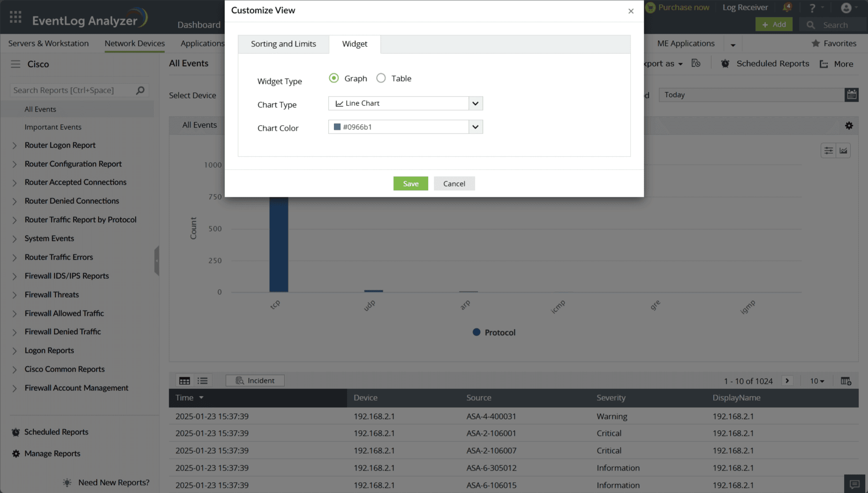Open Router Traffic Errors reports
The image size is (868, 493).
59,257
